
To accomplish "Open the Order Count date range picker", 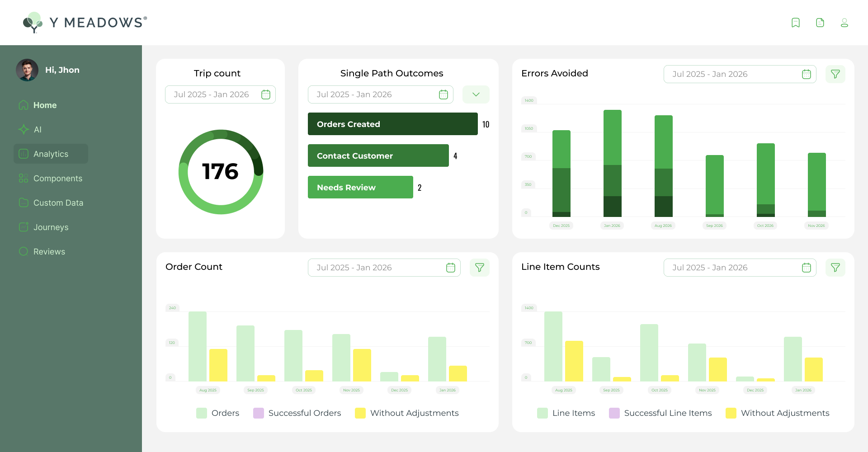I will (384, 268).
